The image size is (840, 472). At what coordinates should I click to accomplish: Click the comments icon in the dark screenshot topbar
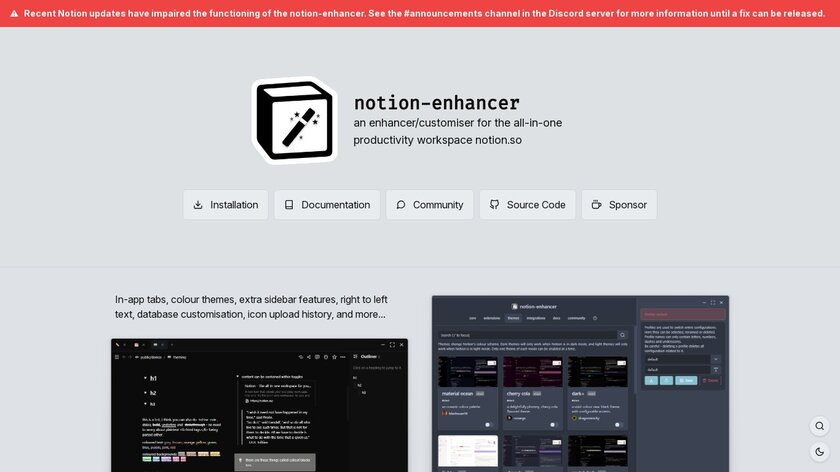317,357
